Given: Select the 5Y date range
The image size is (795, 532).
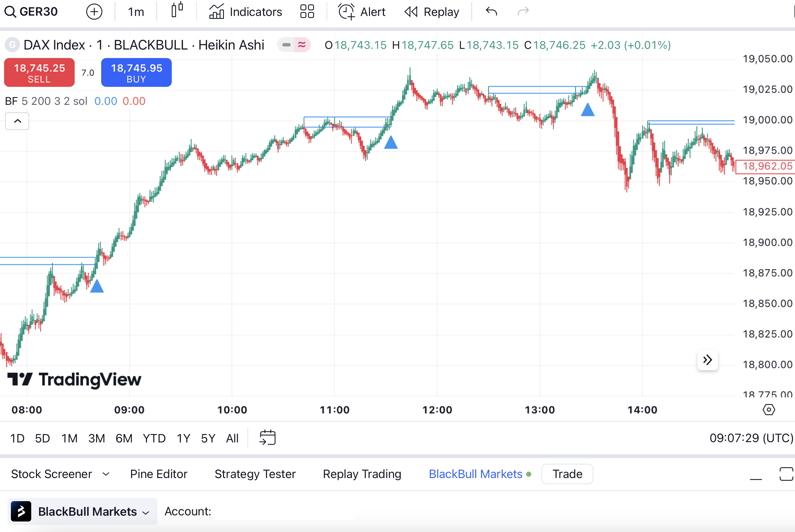Looking at the screenshot, I should (208, 438).
